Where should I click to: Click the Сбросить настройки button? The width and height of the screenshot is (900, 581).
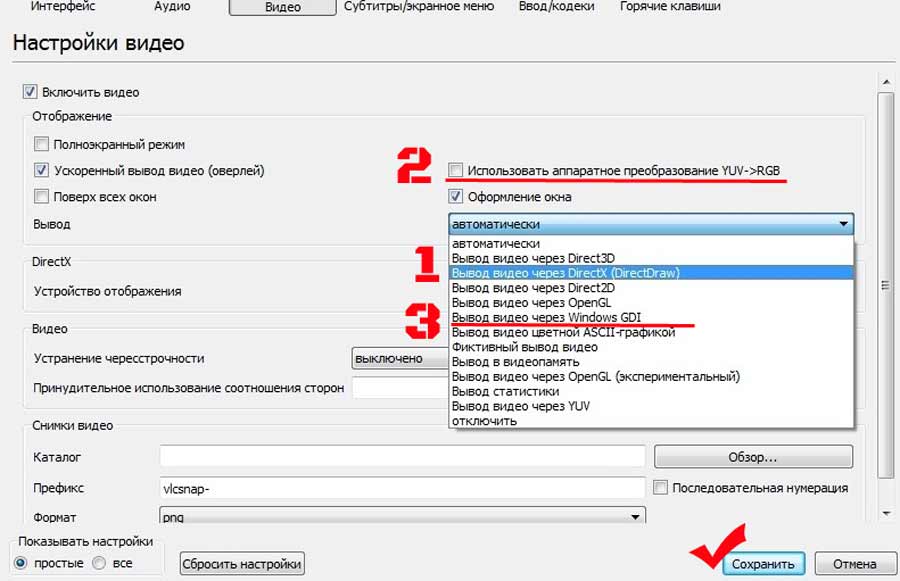click(242, 564)
